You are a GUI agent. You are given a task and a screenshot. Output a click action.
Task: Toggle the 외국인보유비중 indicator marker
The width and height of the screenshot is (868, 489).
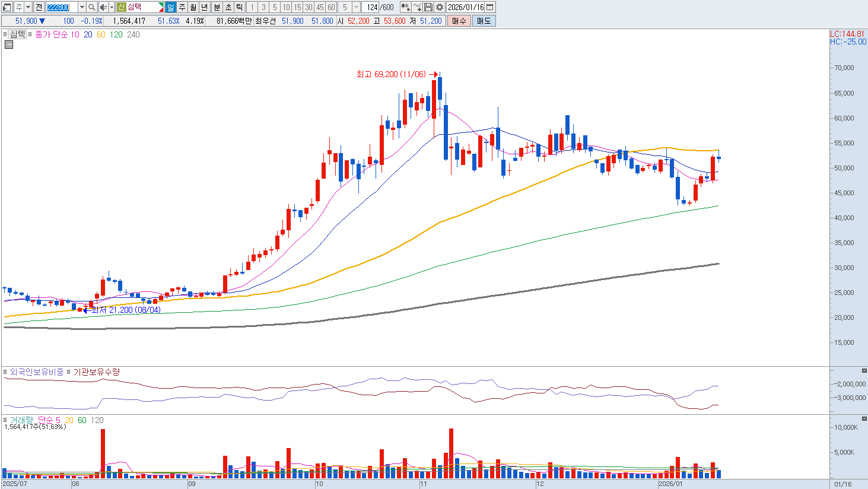click(6, 372)
